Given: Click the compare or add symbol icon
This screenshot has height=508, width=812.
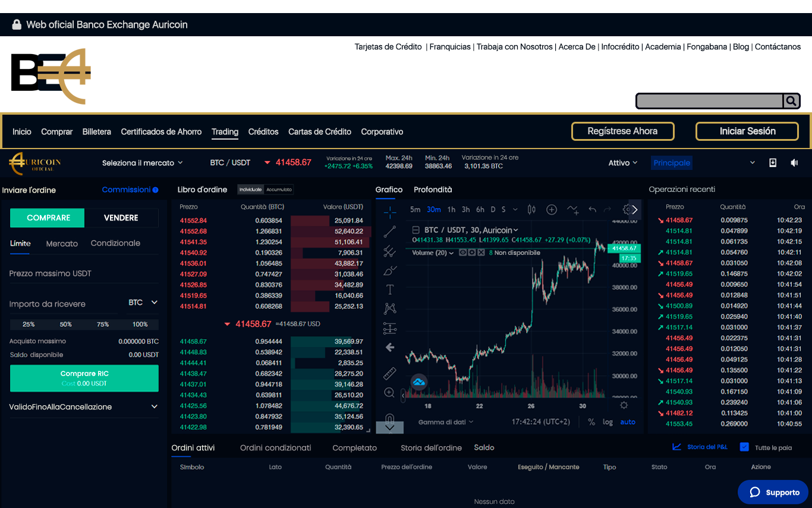Looking at the screenshot, I should click(x=552, y=209).
